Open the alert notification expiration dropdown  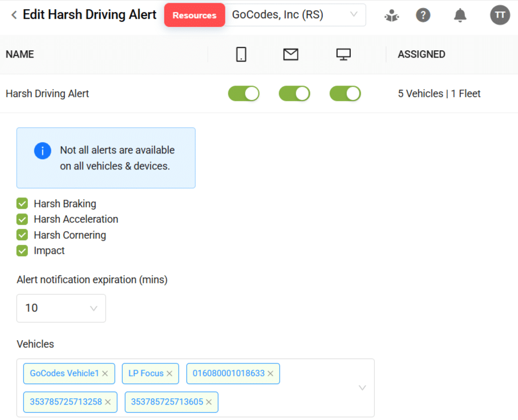(x=61, y=308)
